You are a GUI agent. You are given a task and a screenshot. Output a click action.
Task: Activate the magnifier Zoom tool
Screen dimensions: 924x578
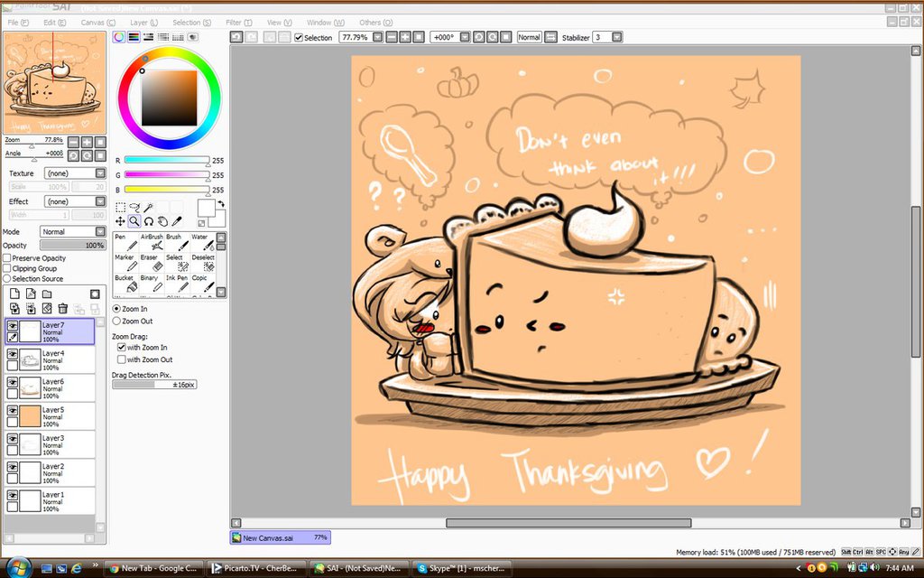point(134,221)
